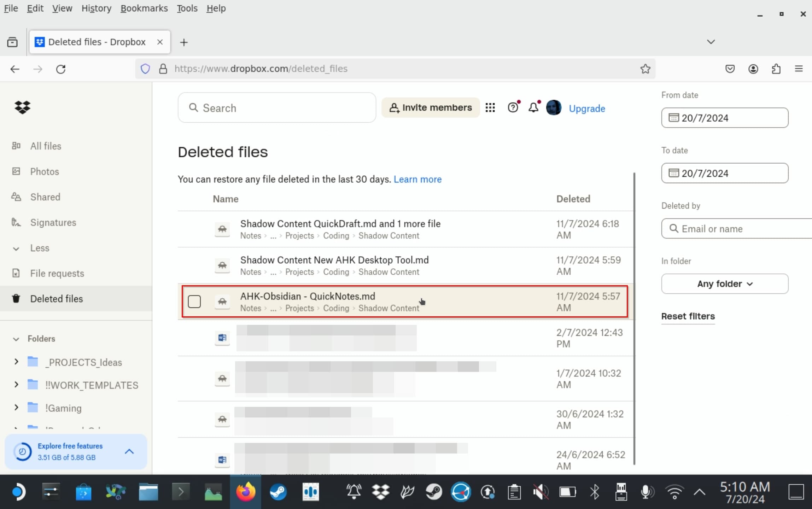Click the Firefox extensions puzzle icon
The width and height of the screenshot is (812, 509).
click(x=776, y=69)
